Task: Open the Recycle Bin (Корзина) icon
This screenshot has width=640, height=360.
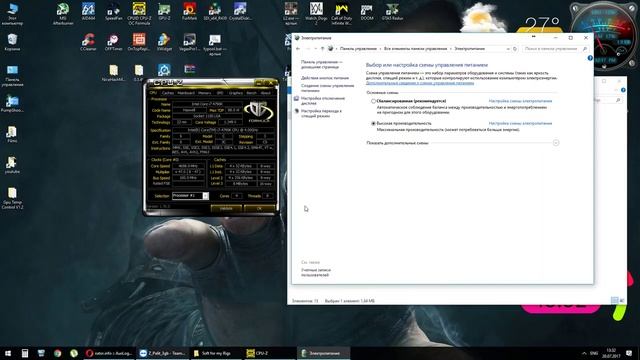Action: point(12,42)
